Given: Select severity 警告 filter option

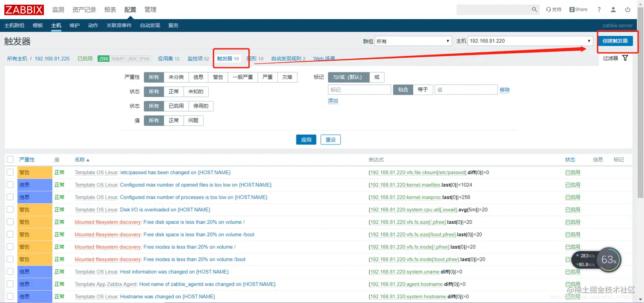Looking at the screenshot, I should [218, 77].
